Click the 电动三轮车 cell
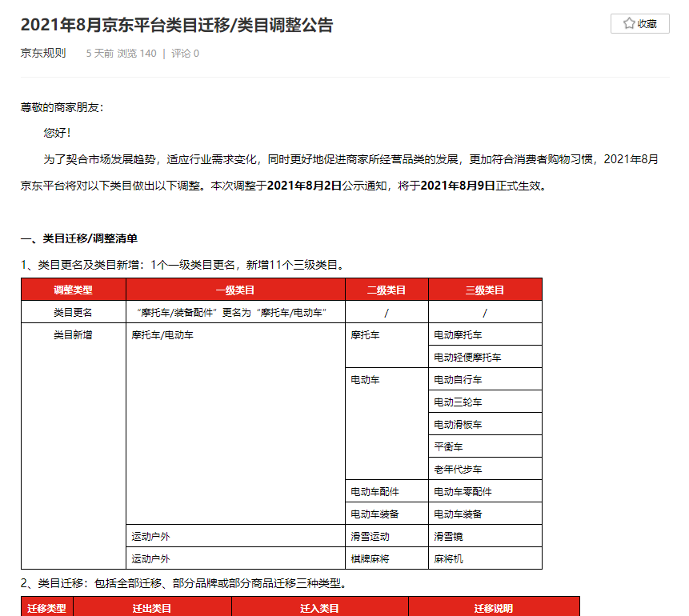Viewport: 689px width, 616px height. [x=485, y=402]
